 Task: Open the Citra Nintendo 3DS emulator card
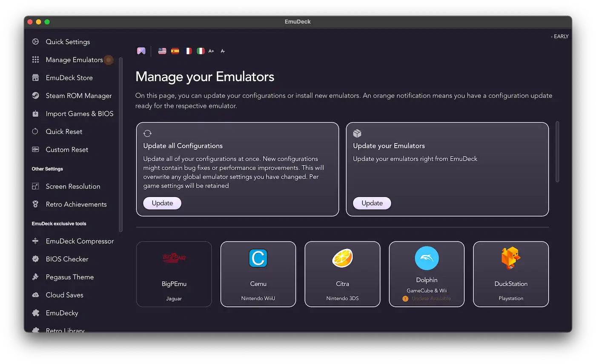[342, 274]
